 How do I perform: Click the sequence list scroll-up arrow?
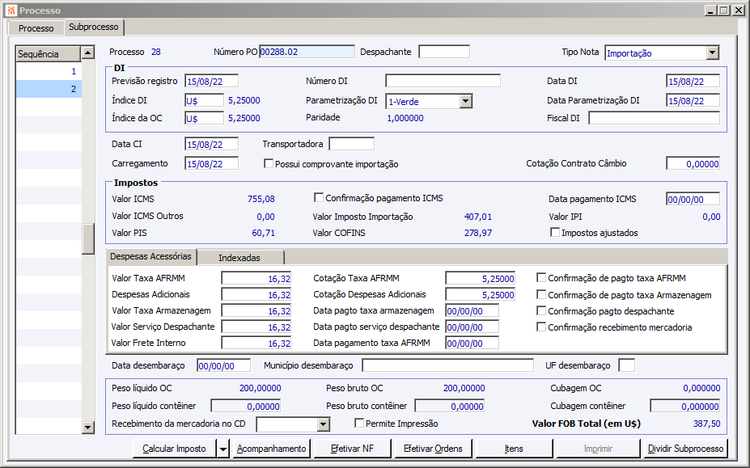(88, 53)
